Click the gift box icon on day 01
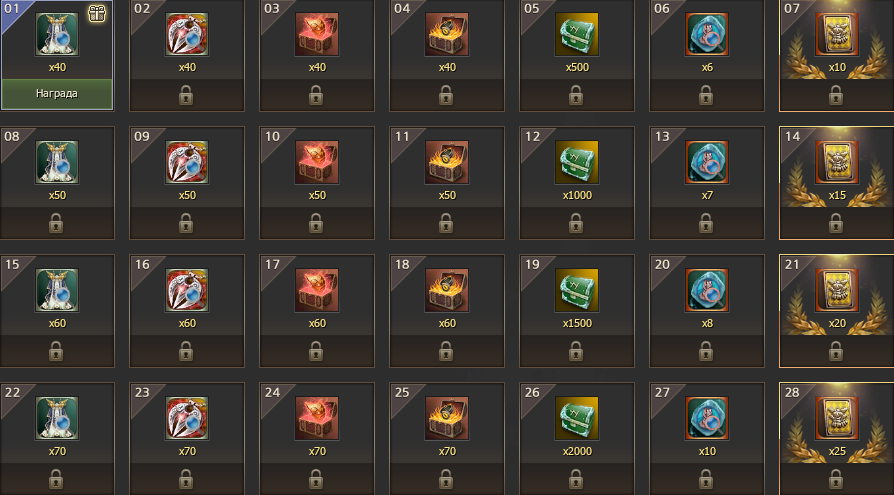894x495 pixels. point(97,14)
